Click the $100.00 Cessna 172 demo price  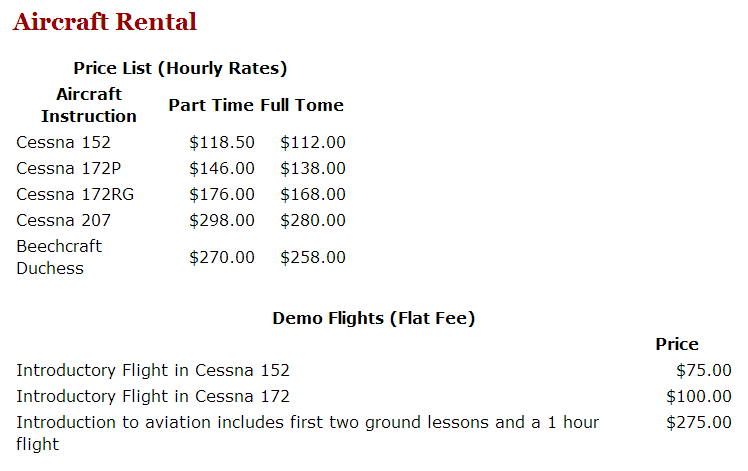(x=699, y=396)
